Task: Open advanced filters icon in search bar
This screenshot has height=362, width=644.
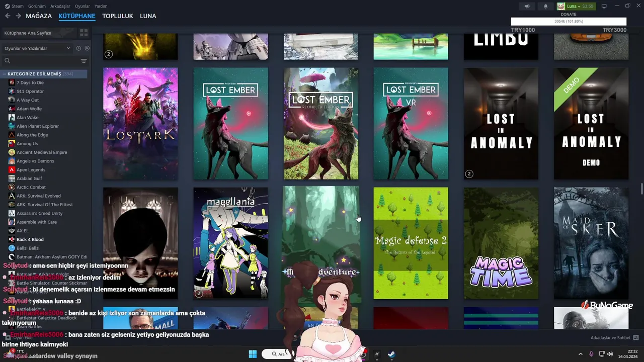Action: coord(84,61)
